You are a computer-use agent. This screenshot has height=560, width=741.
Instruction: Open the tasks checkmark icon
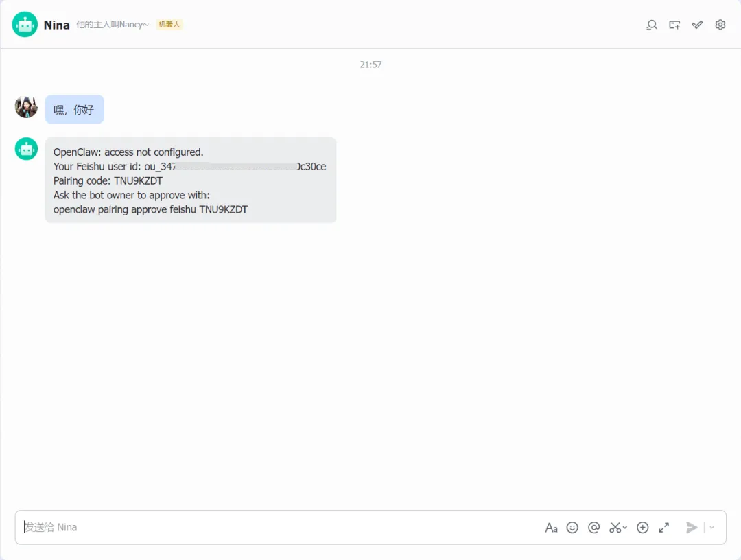697,25
